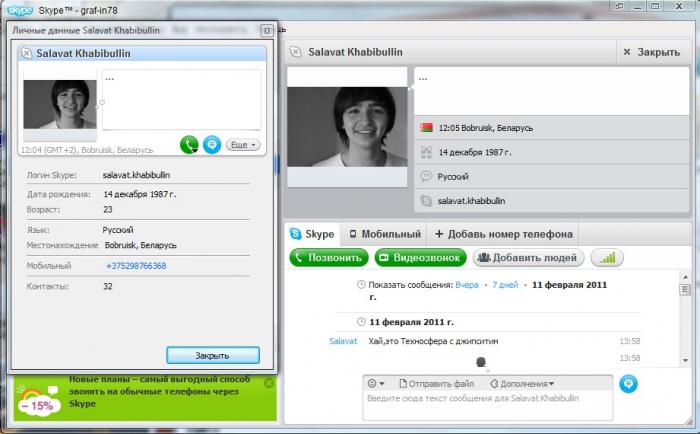Close the Личные данные dialog via title X

267,30
